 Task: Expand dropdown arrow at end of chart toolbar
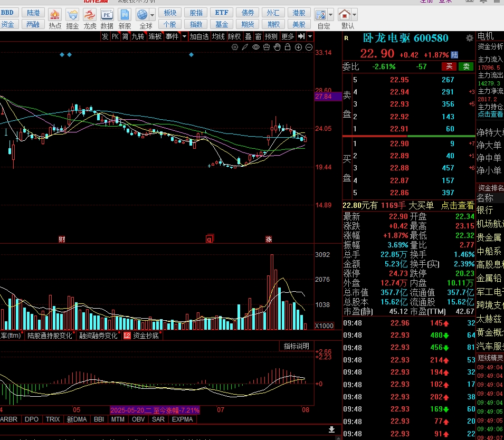point(310,36)
